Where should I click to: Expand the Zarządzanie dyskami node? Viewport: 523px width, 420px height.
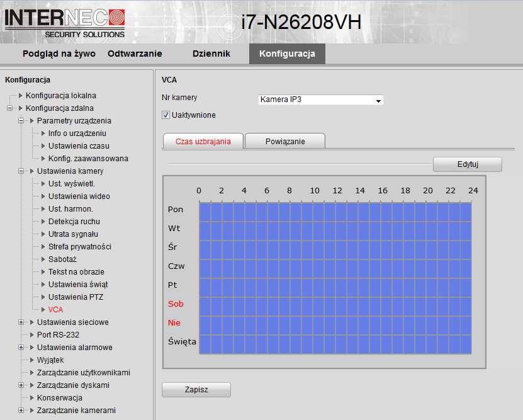21,385
